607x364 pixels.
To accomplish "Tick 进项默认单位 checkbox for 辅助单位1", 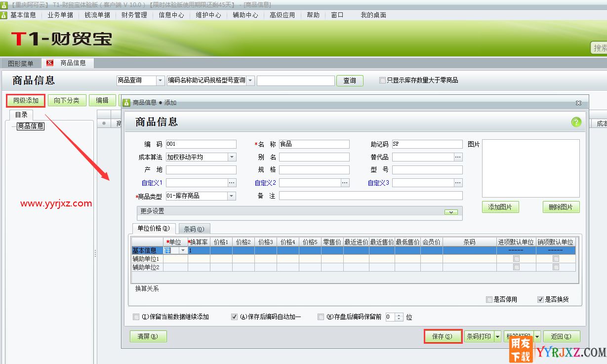I will 516,259.
